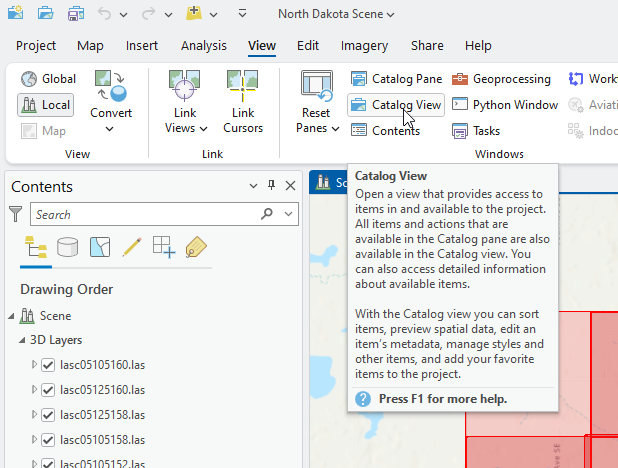This screenshot has width=618, height=468.
Task: Switch to the Map ribbon tab
Action: click(x=90, y=46)
